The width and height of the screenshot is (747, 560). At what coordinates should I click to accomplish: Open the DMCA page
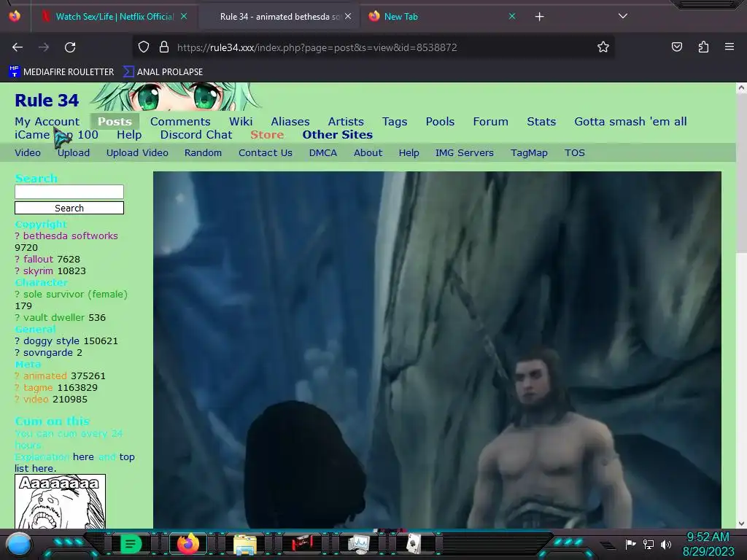pos(323,153)
